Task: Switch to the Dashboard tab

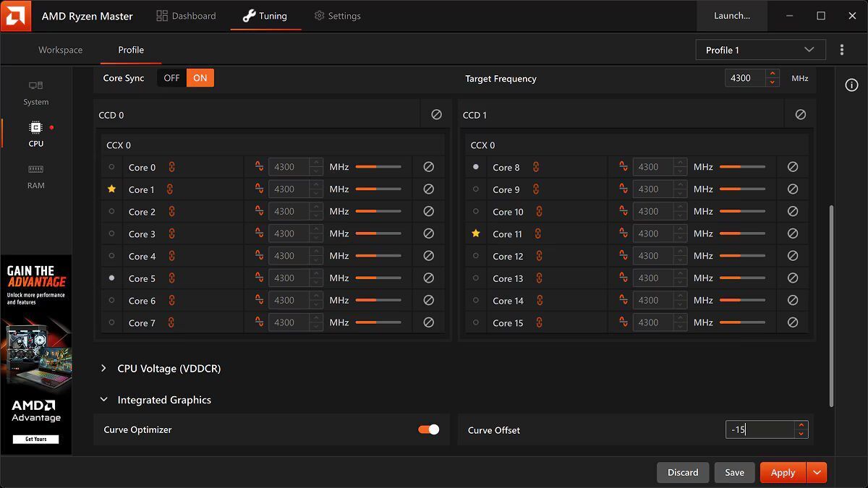Action: pyautogui.click(x=186, y=16)
